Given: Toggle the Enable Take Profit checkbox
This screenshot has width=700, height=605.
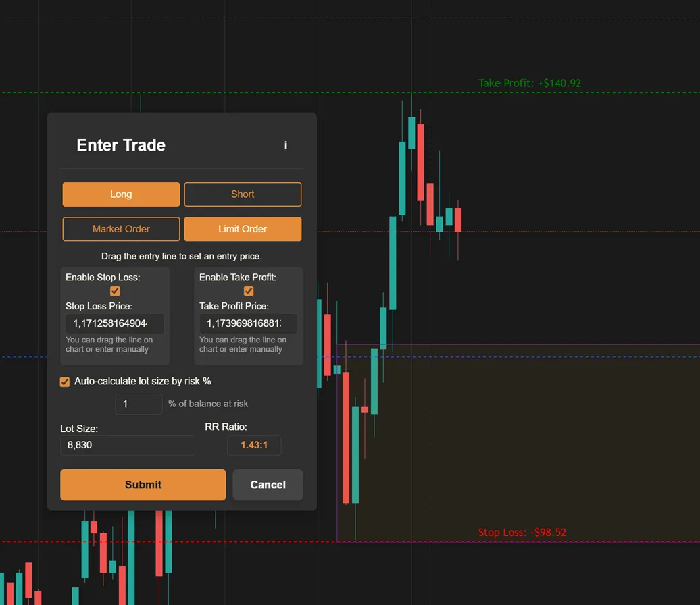Looking at the screenshot, I should pos(249,291).
